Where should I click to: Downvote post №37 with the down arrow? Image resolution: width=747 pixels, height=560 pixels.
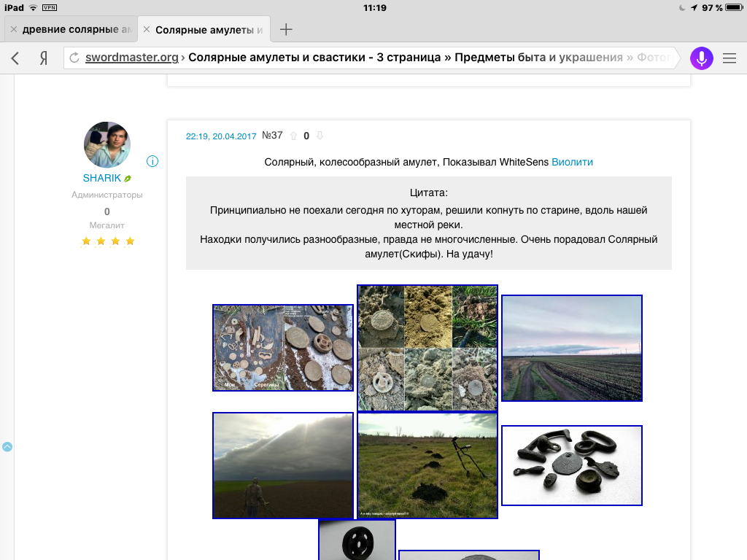coord(319,136)
